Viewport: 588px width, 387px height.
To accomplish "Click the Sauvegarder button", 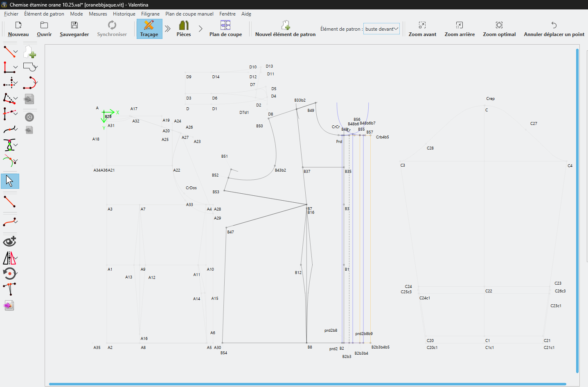I will pyautogui.click(x=74, y=29).
